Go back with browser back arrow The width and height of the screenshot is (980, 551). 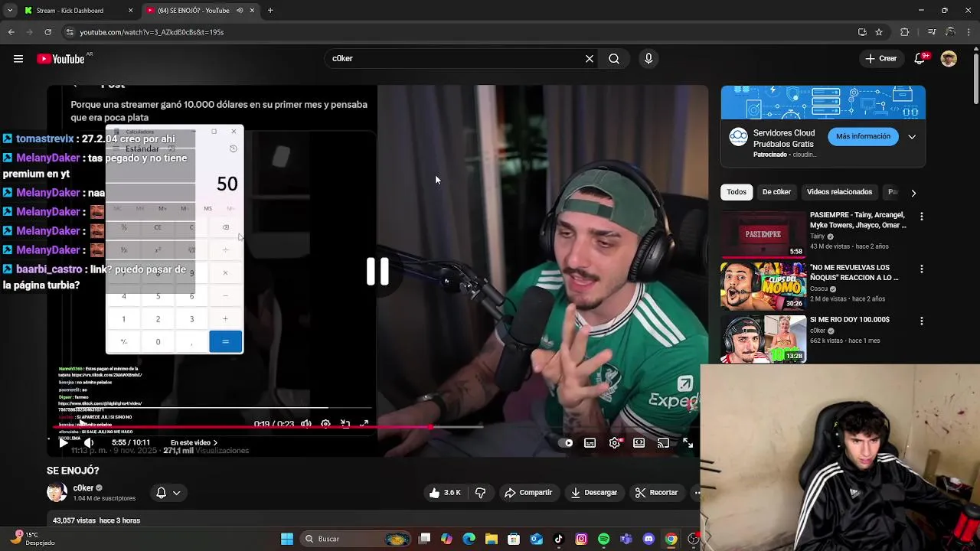click(x=11, y=32)
